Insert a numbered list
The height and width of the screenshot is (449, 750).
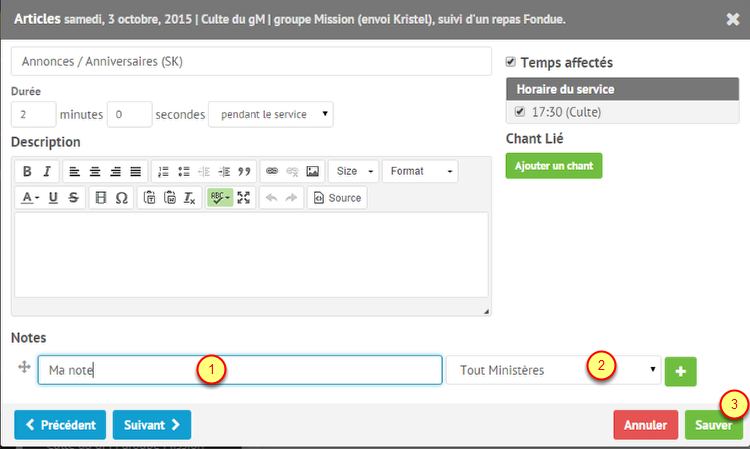[164, 171]
